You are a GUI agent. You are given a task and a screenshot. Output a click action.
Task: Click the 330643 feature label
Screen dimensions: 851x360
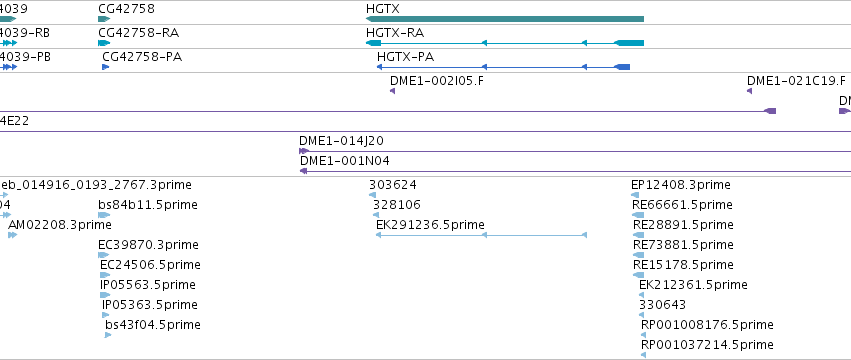[663, 304]
